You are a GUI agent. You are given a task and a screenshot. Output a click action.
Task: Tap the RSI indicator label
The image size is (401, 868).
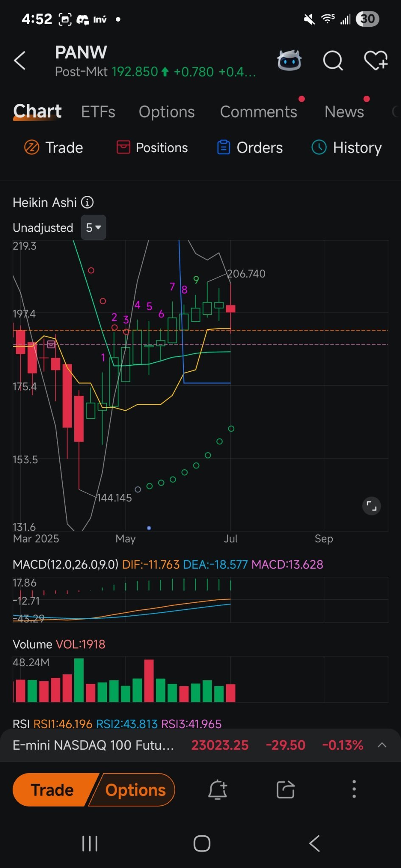[x=21, y=724]
